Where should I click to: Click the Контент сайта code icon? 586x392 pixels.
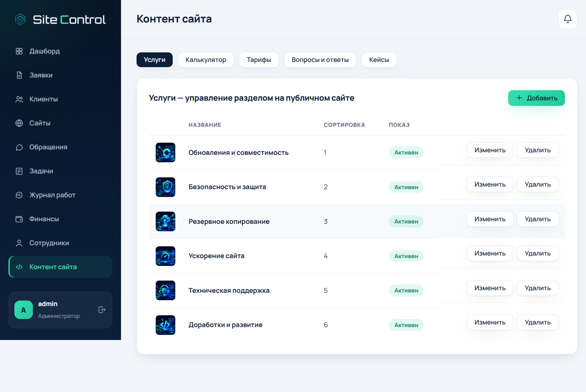pos(19,267)
